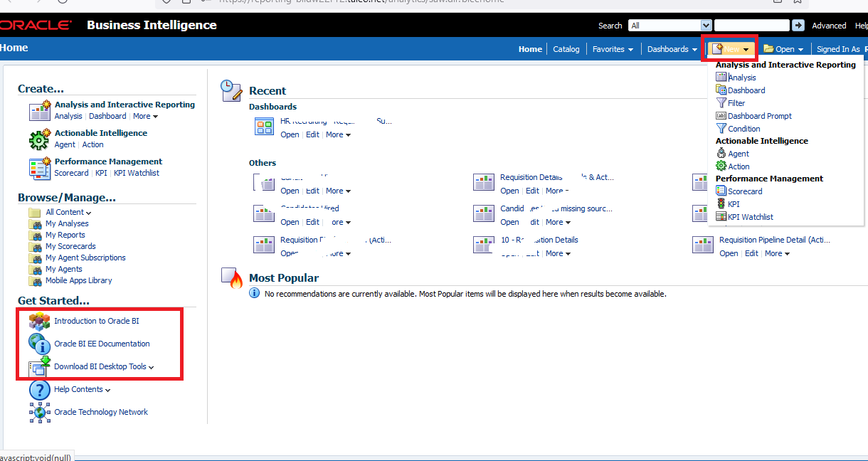Go to Home in the navigation menu
This screenshot has height=461, width=868.
(530, 49)
